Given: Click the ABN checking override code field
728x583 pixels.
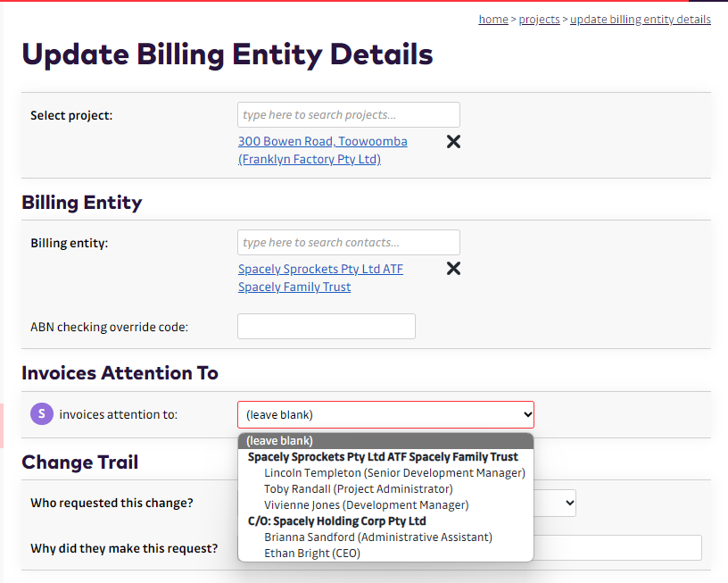Looking at the screenshot, I should click(326, 326).
